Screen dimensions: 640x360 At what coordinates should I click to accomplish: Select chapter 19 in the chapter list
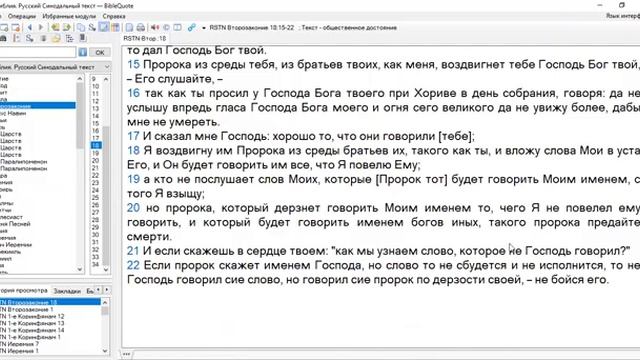96,153
